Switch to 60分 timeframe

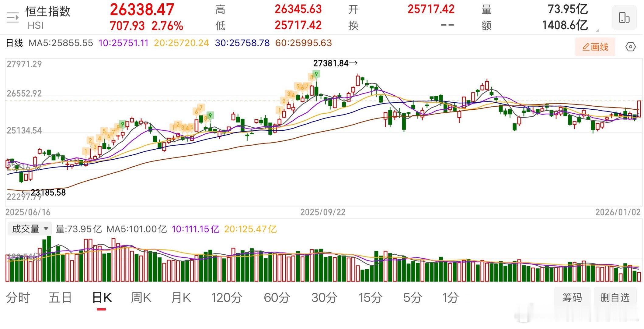(277, 298)
